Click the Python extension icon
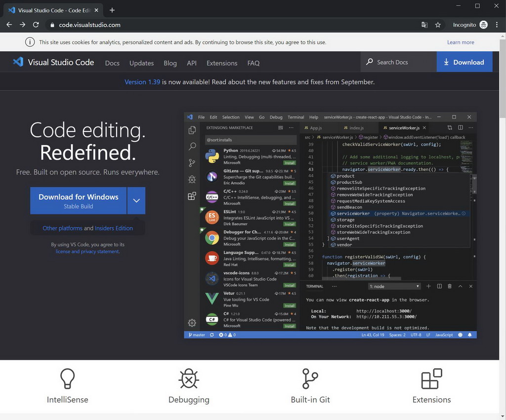 click(212, 156)
